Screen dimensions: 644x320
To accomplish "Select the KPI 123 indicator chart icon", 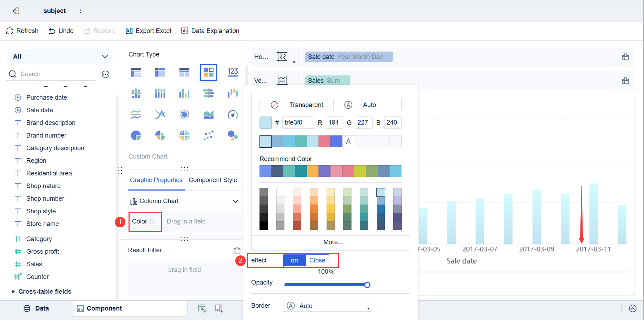I will [x=233, y=72].
